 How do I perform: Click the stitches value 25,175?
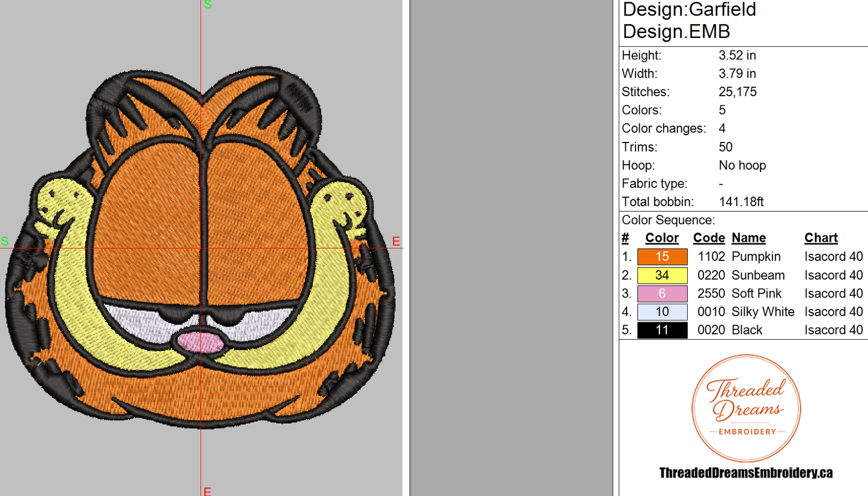click(x=738, y=92)
